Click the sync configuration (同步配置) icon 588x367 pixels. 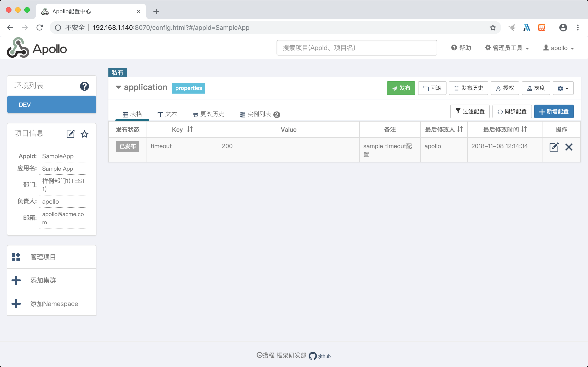pyautogui.click(x=512, y=111)
